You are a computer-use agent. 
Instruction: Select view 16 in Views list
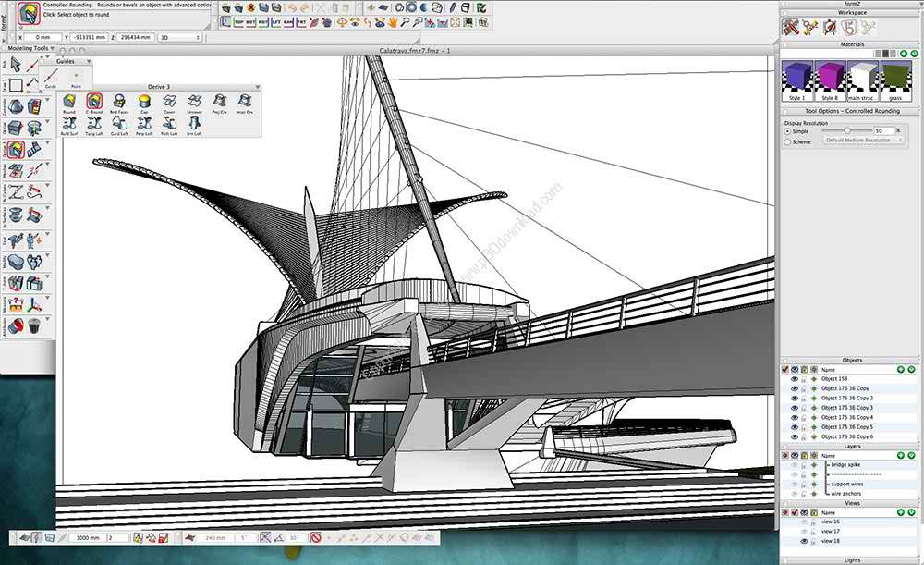point(831,522)
